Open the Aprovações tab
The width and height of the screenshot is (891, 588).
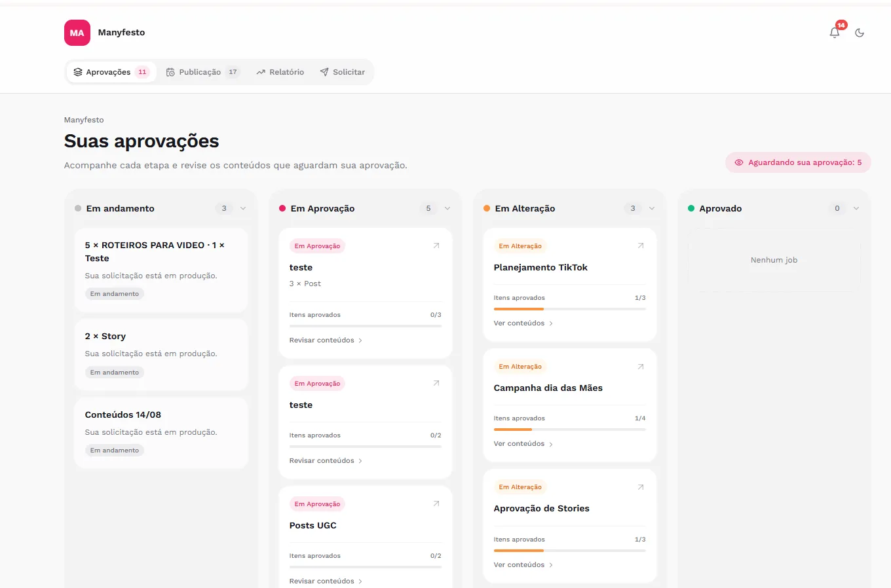pos(111,72)
